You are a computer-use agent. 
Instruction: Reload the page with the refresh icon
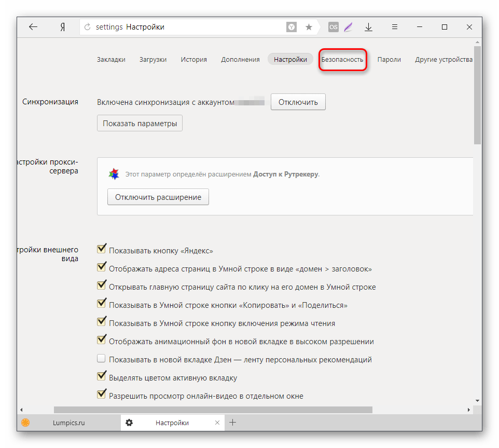click(87, 27)
